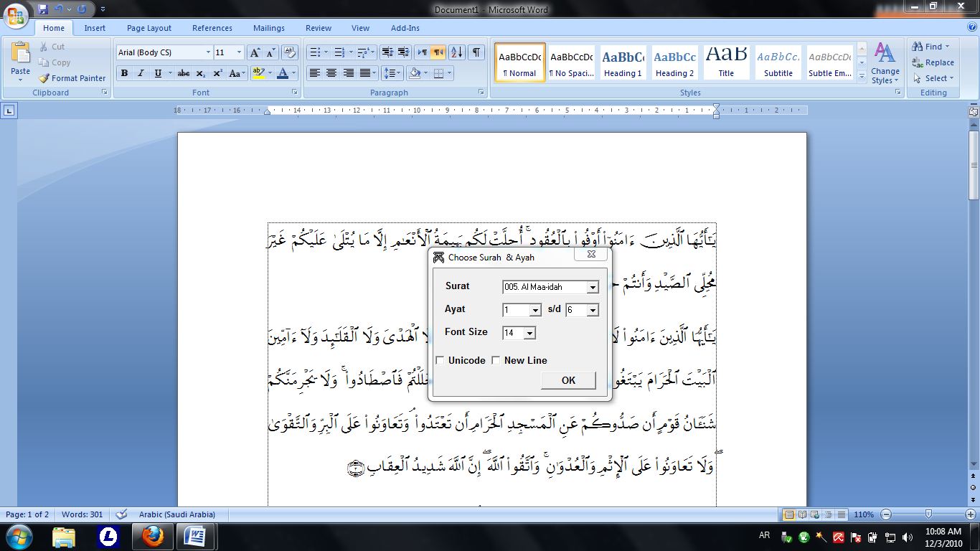
Task: Open Firefox from the taskbar
Action: coord(152,537)
